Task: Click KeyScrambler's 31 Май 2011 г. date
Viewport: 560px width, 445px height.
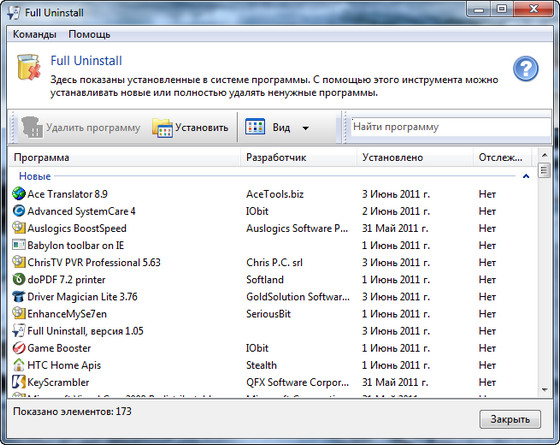Action: [x=395, y=382]
